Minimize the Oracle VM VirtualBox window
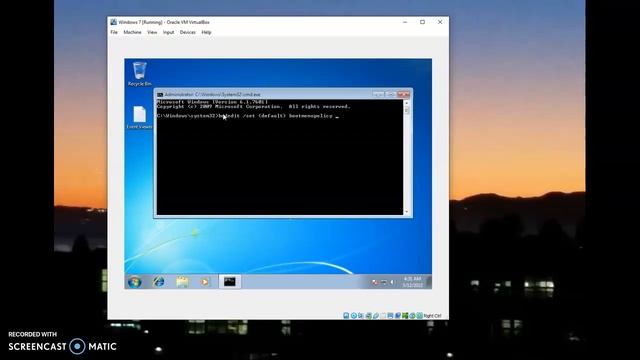 click(x=405, y=22)
